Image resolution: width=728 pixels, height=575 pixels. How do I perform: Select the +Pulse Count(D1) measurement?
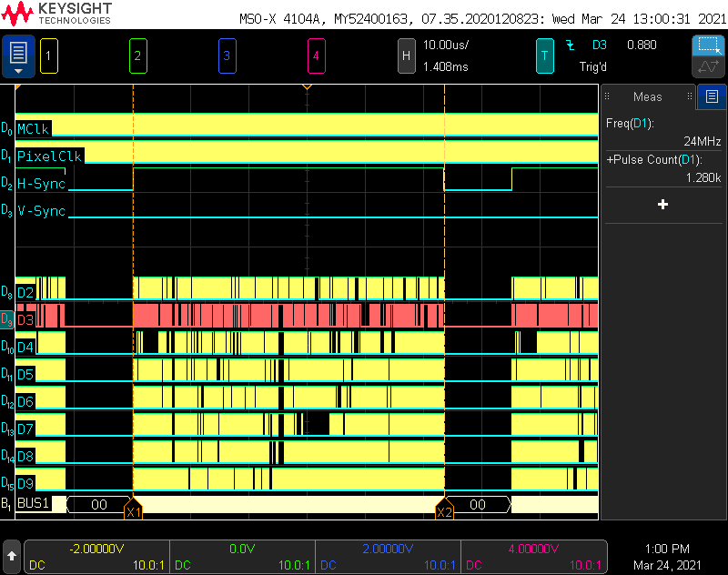(x=663, y=168)
